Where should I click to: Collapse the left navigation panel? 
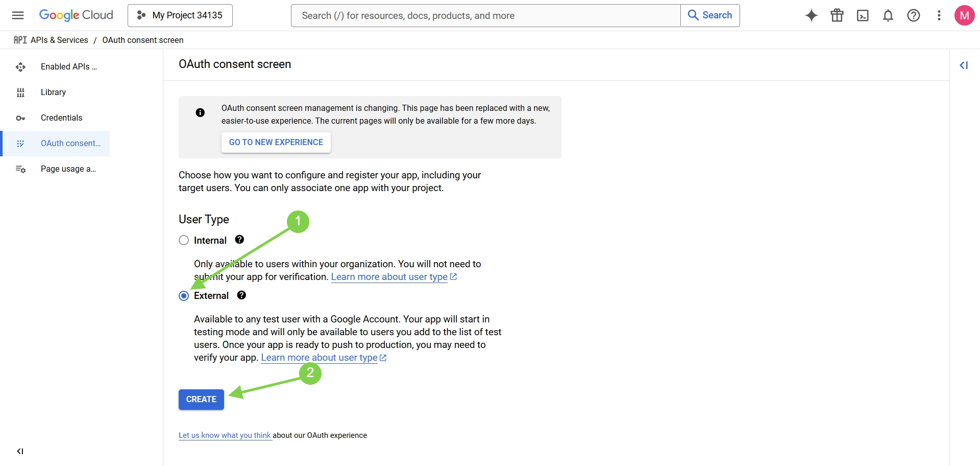(20, 451)
